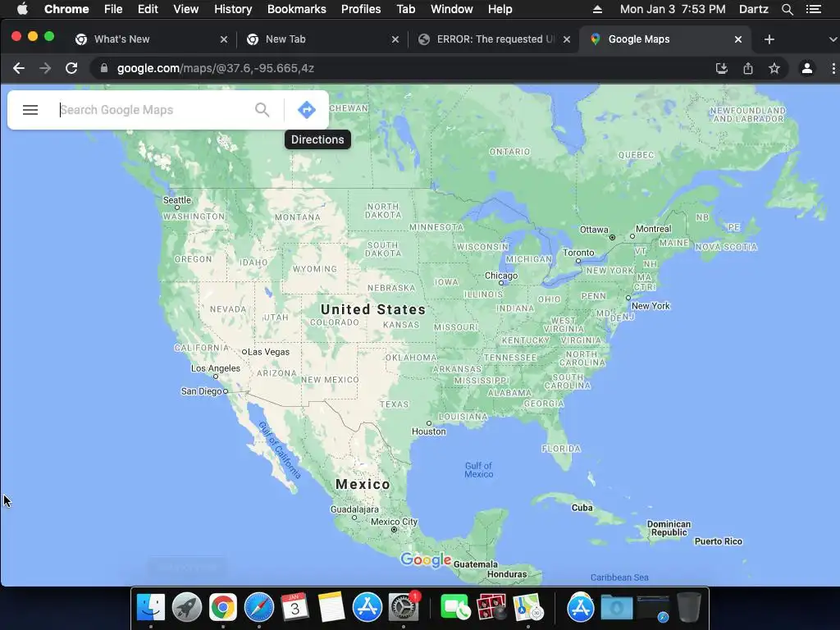840x630 pixels.
Task: Open Spotlight search in the menu bar
Action: [787, 9]
